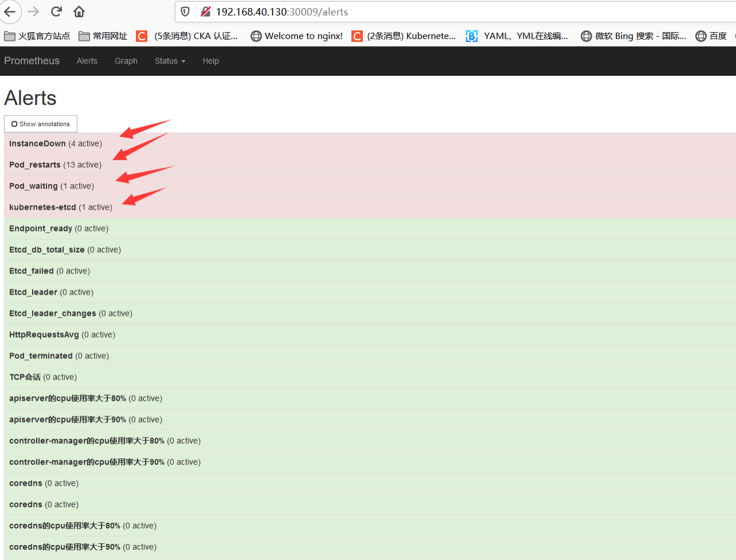The width and height of the screenshot is (736, 560).
Task: Click the Prometheus brand link
Action: 32,61
